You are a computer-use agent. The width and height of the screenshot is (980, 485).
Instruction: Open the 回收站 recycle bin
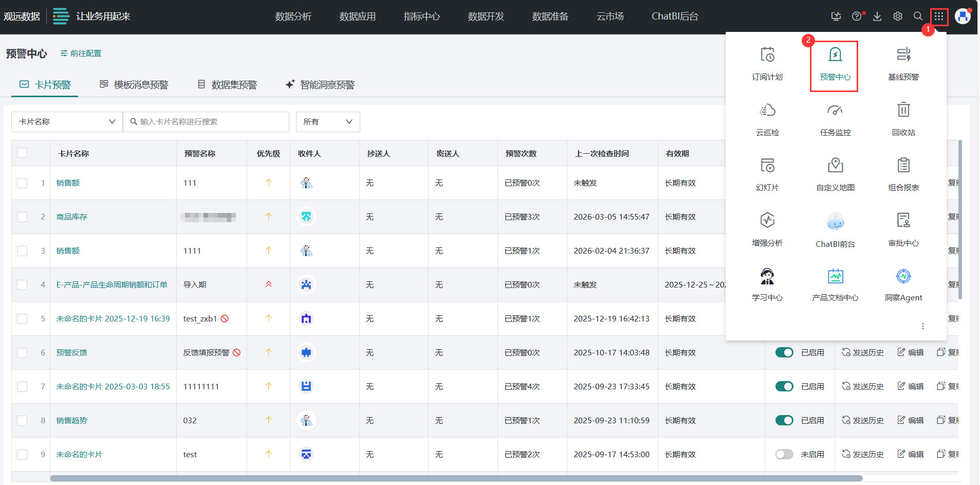click(903, 111)
